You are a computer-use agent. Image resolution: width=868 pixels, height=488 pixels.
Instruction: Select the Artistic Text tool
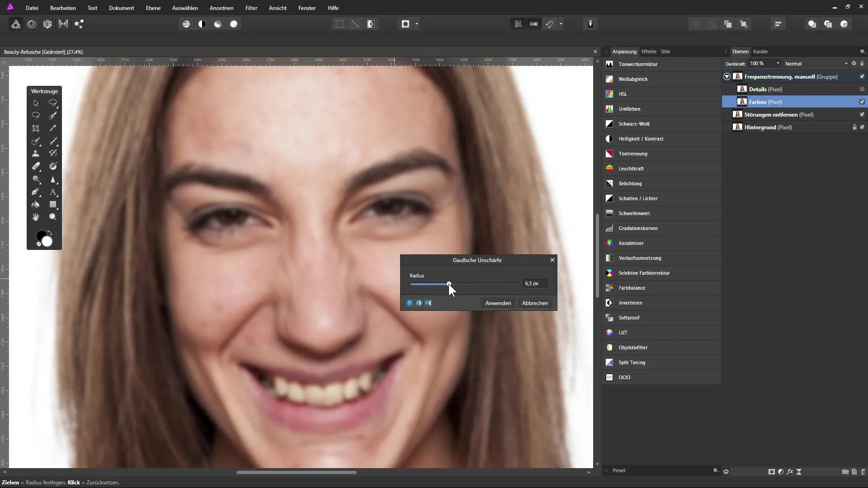tap(53, 192)
